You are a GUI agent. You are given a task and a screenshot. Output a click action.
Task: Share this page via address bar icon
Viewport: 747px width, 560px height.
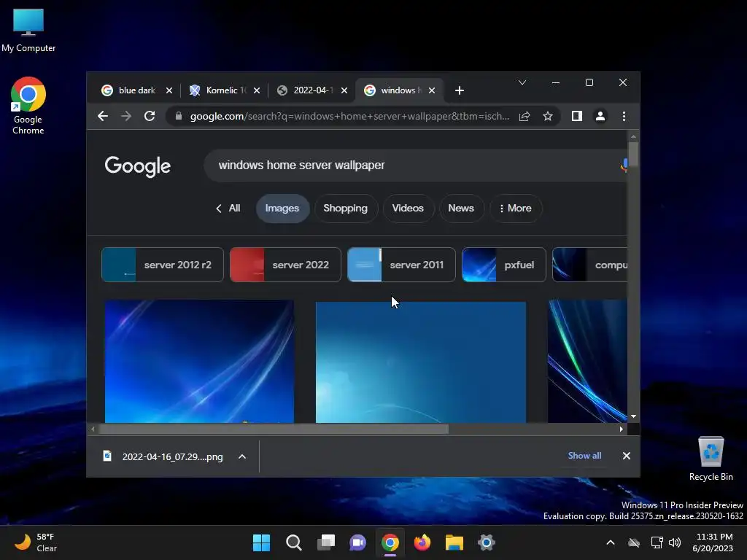coord(525,116)
